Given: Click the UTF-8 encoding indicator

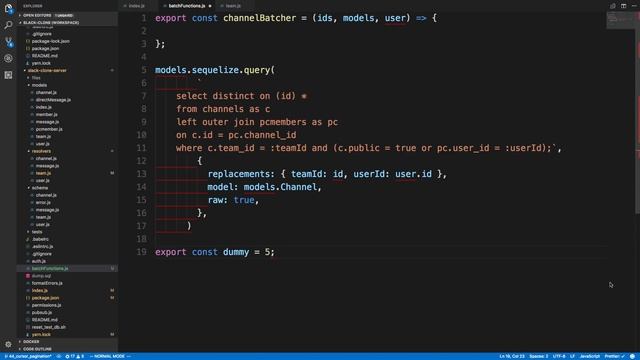Looking at the screenshot, I should (559, 356).
